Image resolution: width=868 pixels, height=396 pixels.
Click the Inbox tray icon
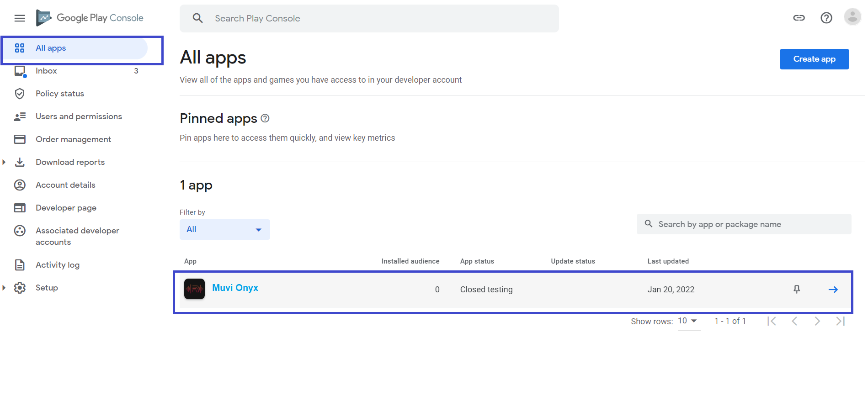(x=20, y=71)
